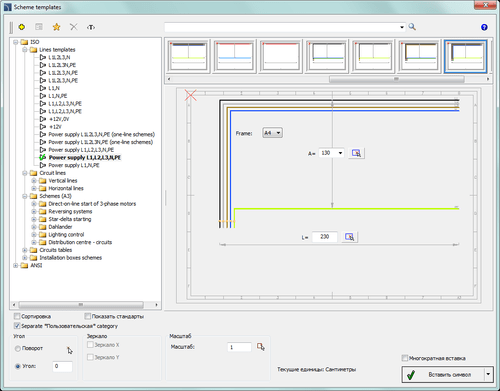500x391 pixels.
Task: Select the +12V,0V lines template
Action: 54,119
